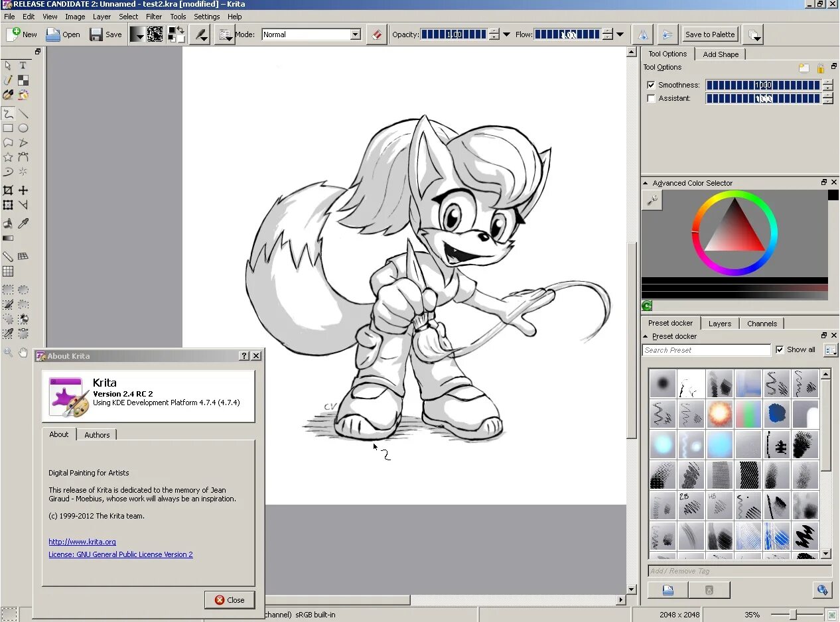This screenshot has height=622, width=840.
Task: Select the Line tool
Action: [23, 113]
